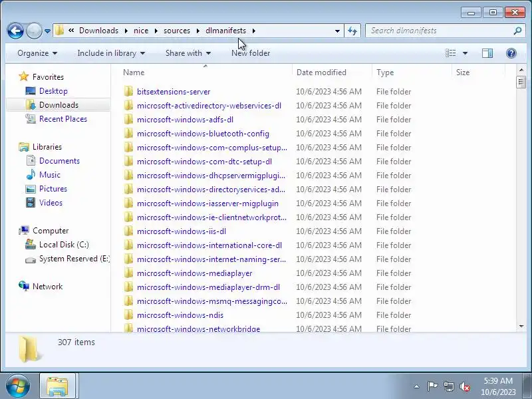Open System Reserved (E:) drive
This screenshot has height=399, width=532.
pyautogui.click(x=74, y=259)
